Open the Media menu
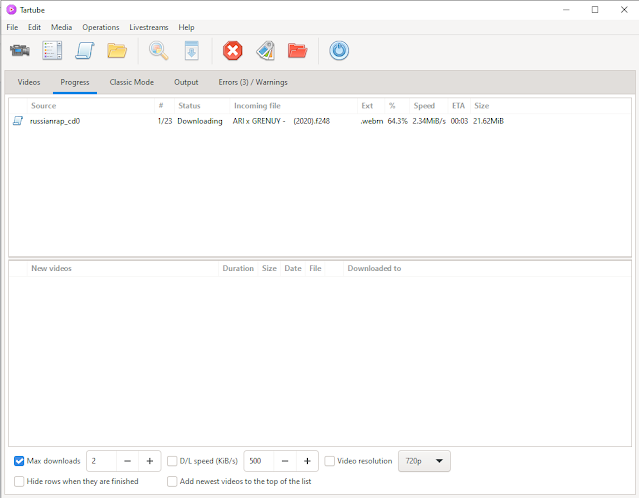Screen dimensions: 639x498 (x=62, y=27)
